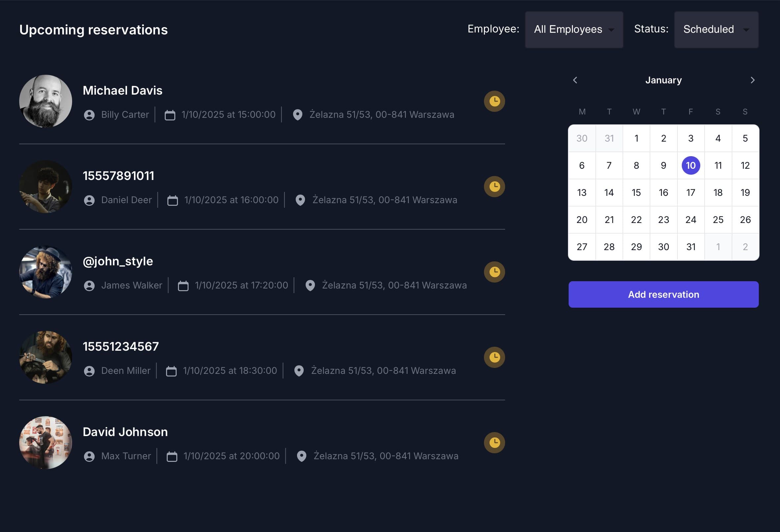Viewport: 780px width, 532px height.
Task: Click the person icon beside Billy Carter
Action: coord(89,115)
